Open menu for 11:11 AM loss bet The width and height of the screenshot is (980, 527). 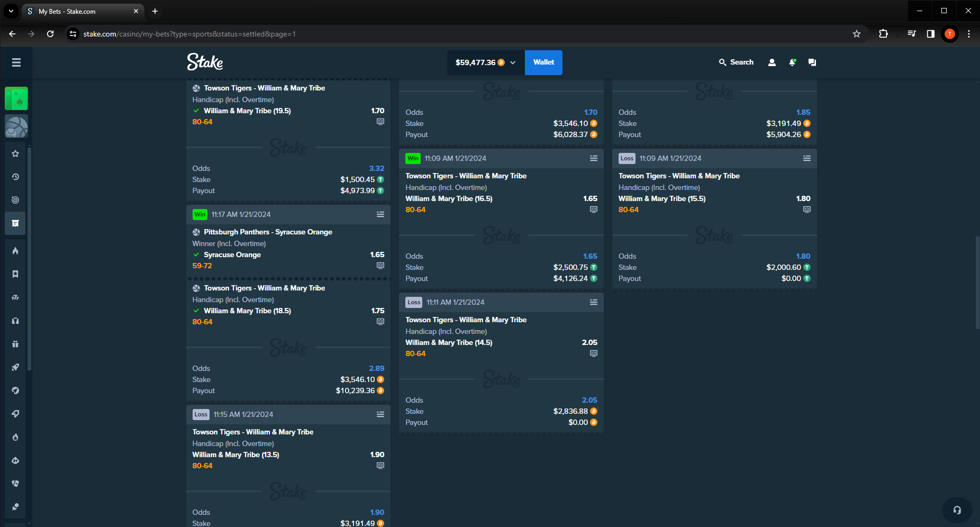click(x=594, y=302)
